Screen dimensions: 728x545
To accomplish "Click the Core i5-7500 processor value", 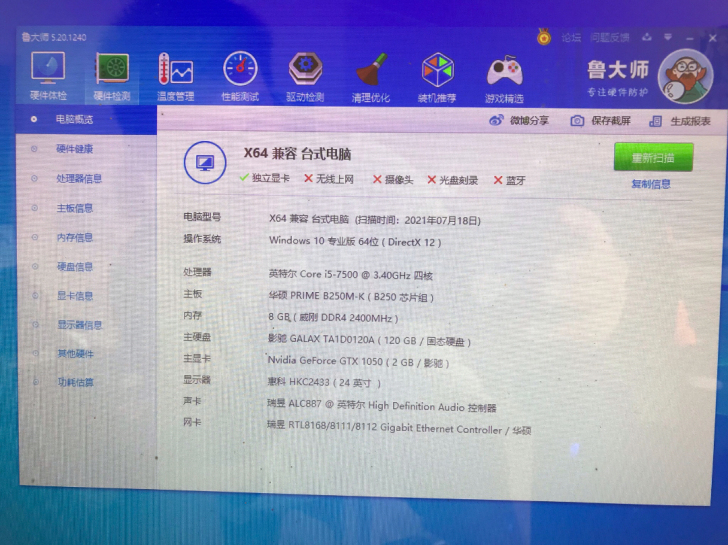I will [x=351, y=275].
